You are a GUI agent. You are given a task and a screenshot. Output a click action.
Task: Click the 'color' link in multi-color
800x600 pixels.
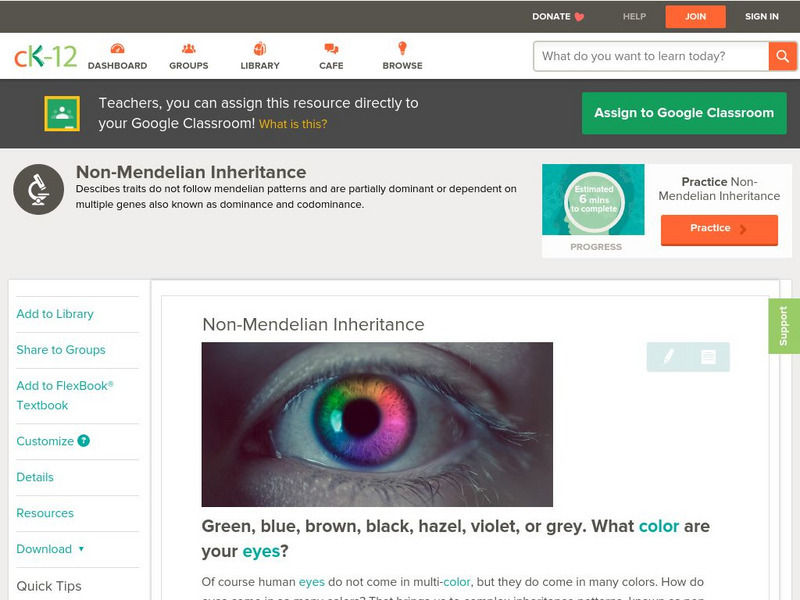coord(457,582)
